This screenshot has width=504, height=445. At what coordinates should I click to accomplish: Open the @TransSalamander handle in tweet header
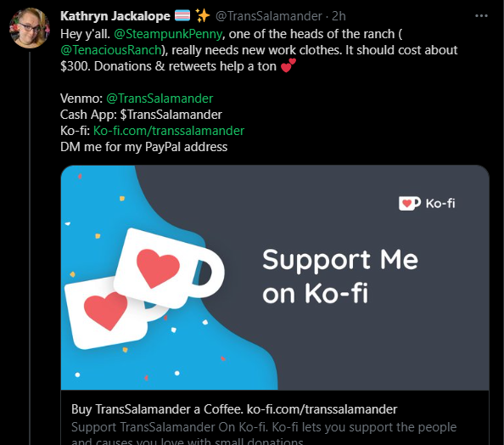(268, 16)
